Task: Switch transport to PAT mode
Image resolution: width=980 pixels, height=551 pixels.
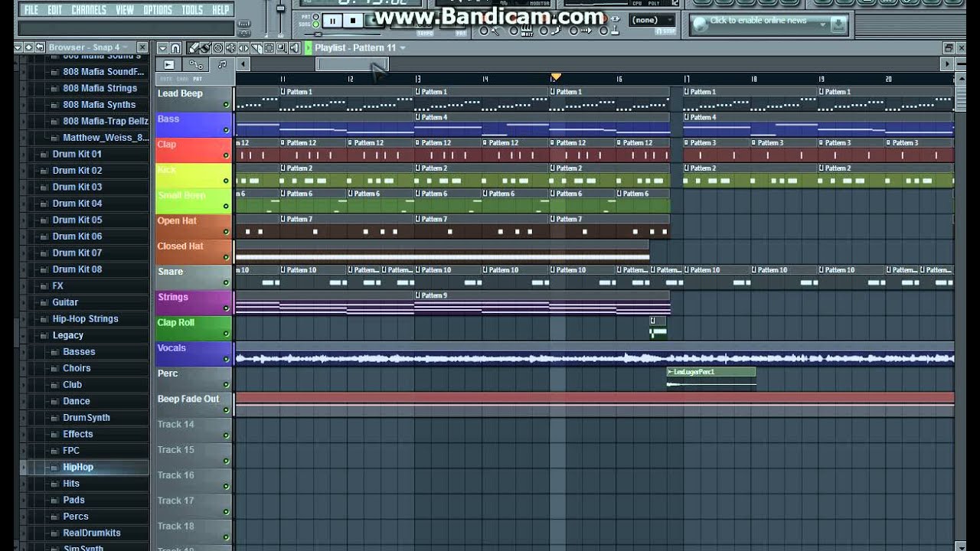Action: click(316, 15)
